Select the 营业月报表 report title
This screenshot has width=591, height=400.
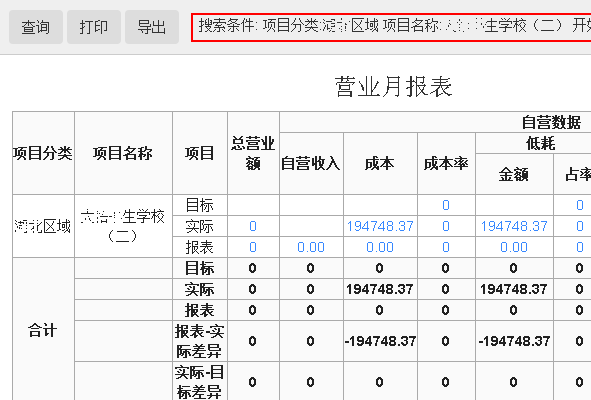pos(393,87)
